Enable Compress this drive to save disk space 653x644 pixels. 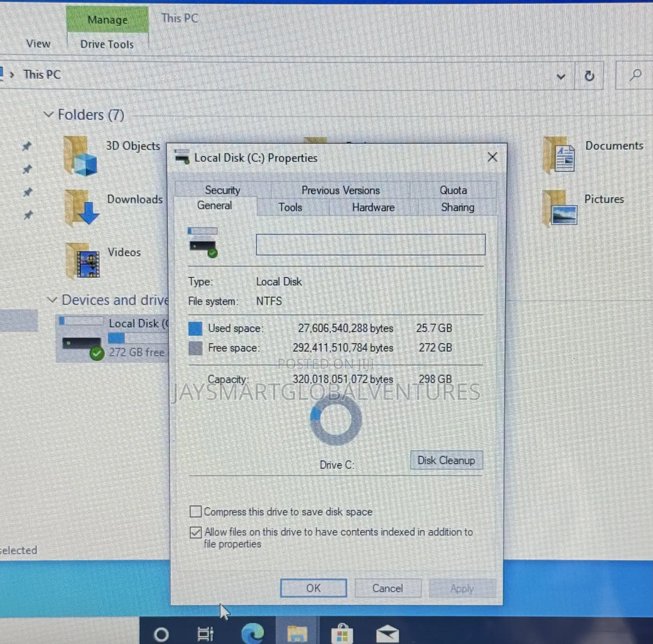point(195,511)
